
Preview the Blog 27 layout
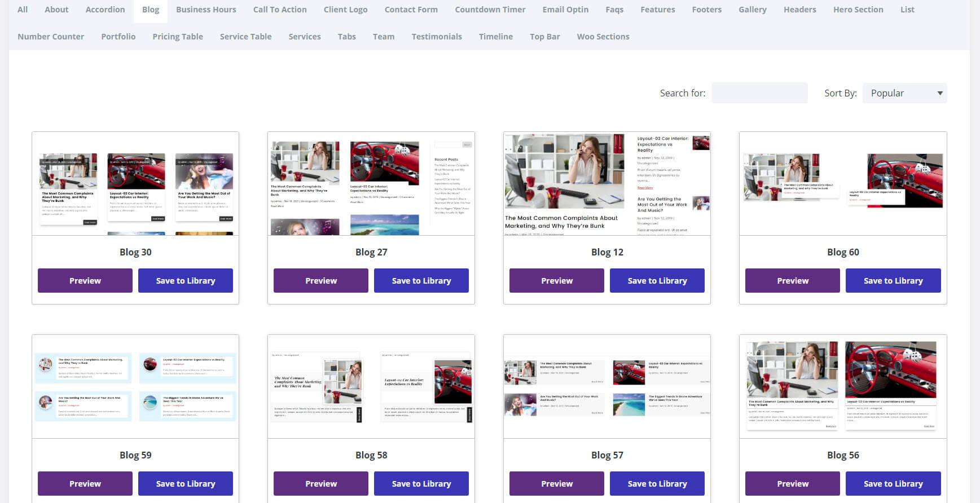(x=321, y=281)
